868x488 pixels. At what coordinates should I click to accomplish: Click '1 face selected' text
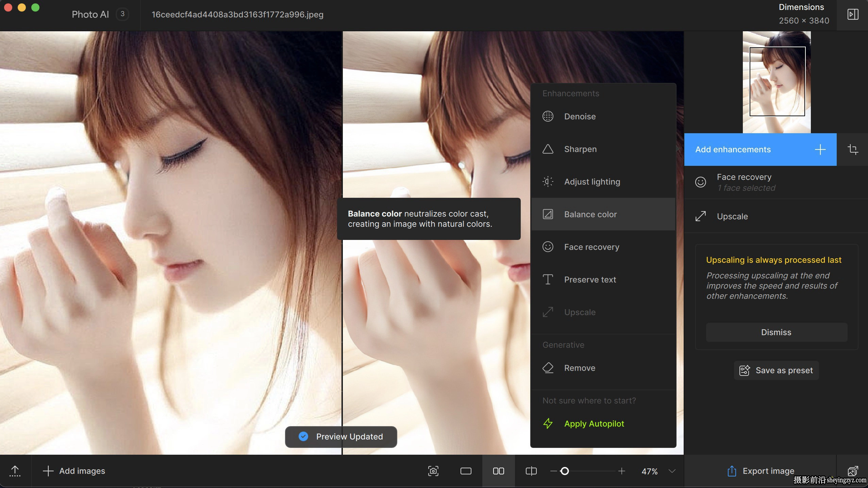click(746, 188)
